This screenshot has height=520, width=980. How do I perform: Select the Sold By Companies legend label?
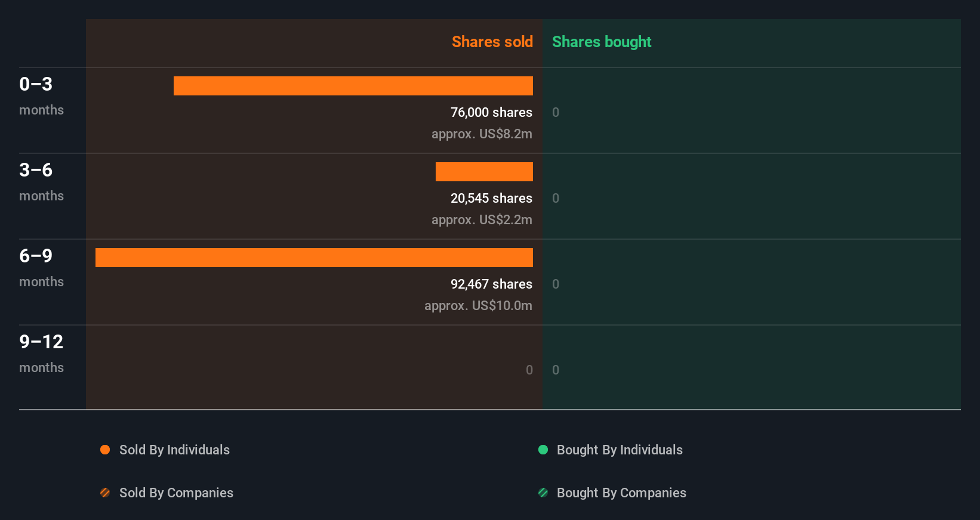click(176, 493)
